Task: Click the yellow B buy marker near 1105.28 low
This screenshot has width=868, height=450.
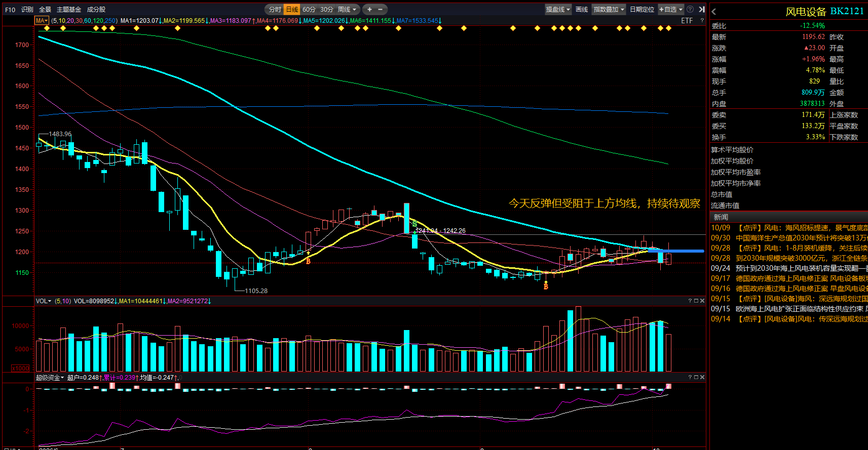Action: [308, 261]
